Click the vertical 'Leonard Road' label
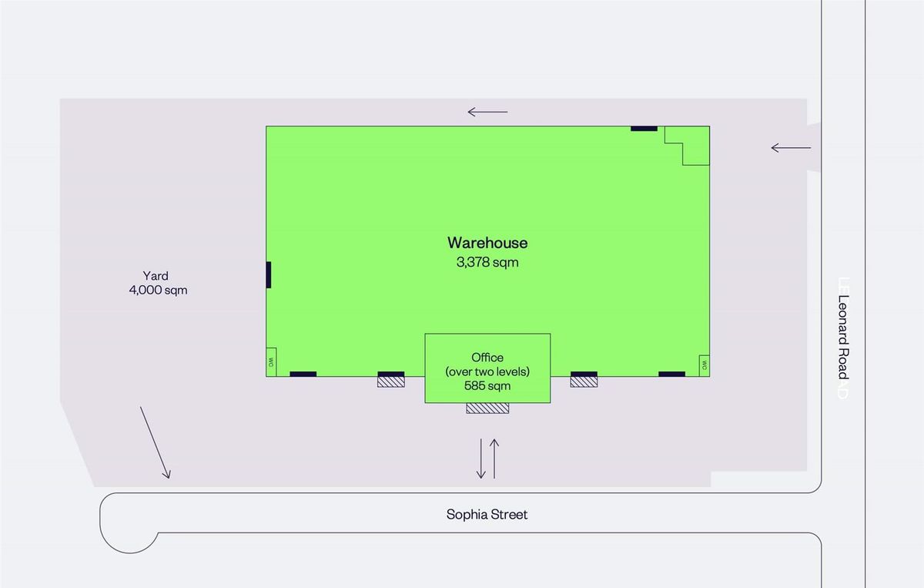Image resolution: width=924 pixels, height=588 pixels. pyautogui.click(x=843, y=337)
